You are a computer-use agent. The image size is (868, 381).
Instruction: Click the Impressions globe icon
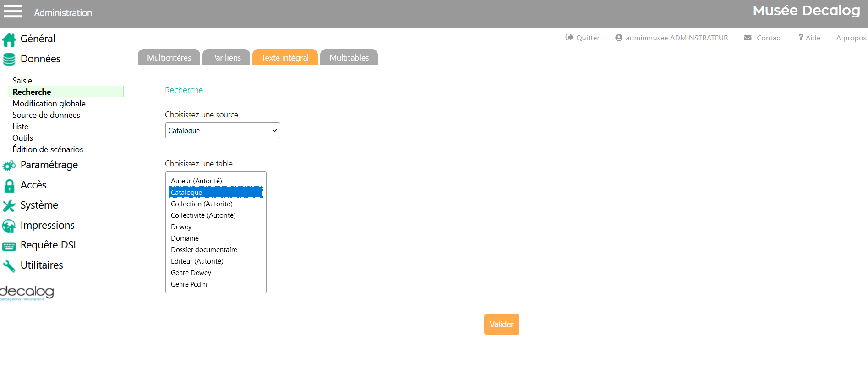click(x=9, y=226)
